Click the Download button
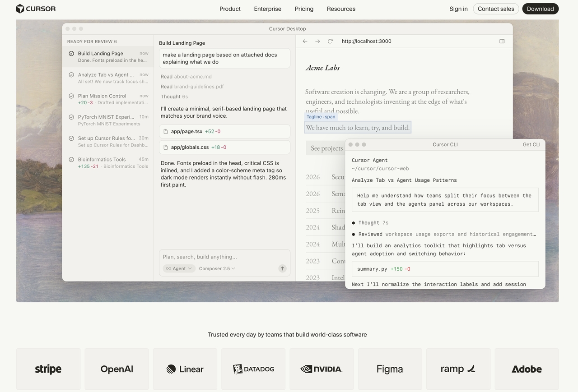 pyautogui.click(x=540, y=9)
